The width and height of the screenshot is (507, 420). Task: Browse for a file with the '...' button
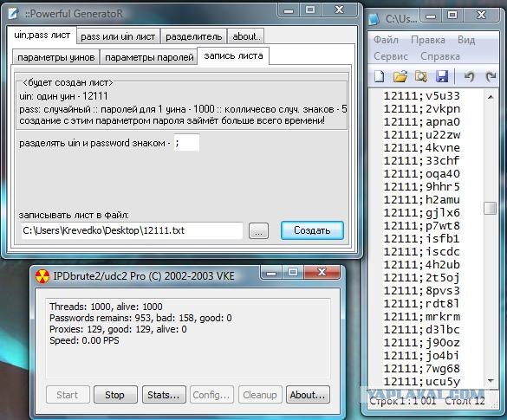coord(258,231)
